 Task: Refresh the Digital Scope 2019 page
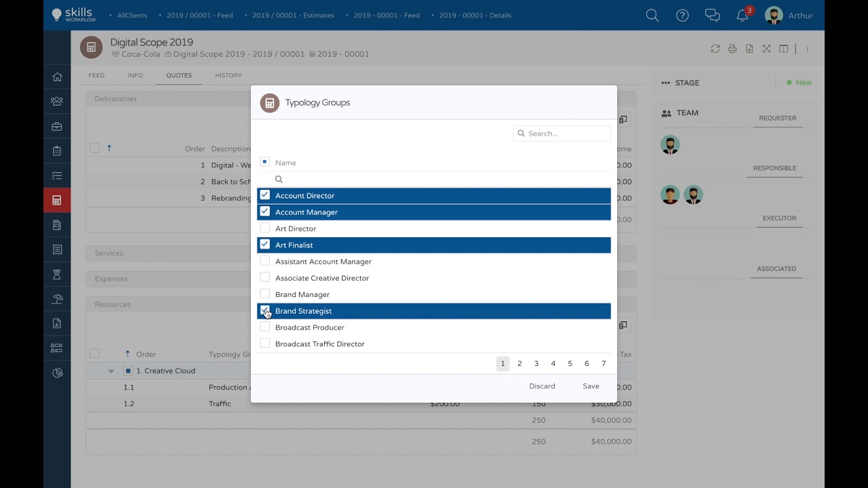pyautogui.click(x=715, y=49)
